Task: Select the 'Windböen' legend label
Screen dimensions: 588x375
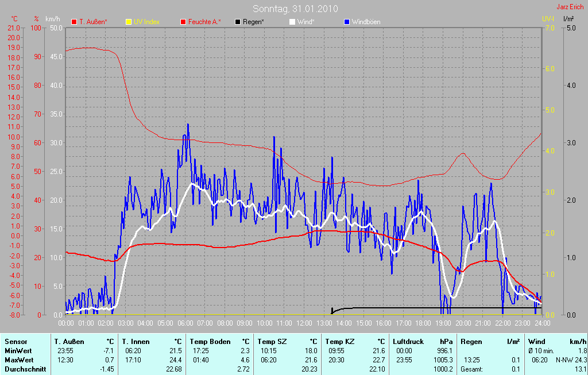Action: [366, 22]
